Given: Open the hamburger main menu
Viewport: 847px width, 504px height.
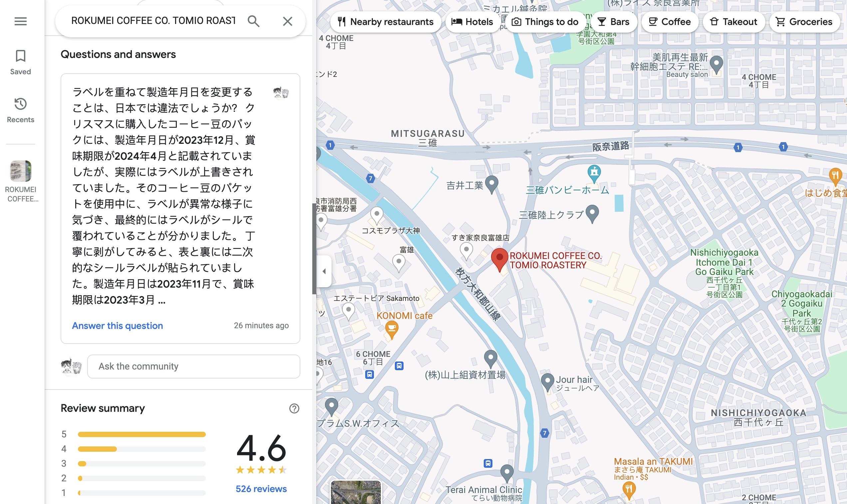Looking at the screenshot, I should tap(20, 21).
